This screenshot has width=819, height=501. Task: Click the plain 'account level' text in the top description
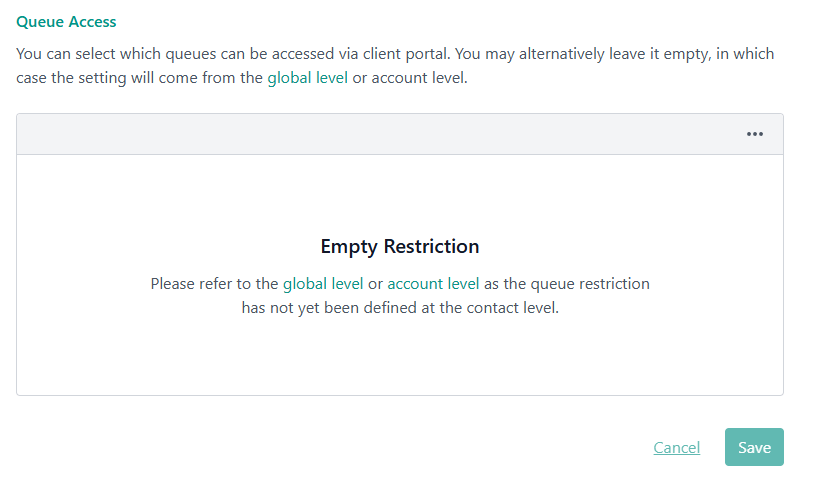tap(424, 78)
